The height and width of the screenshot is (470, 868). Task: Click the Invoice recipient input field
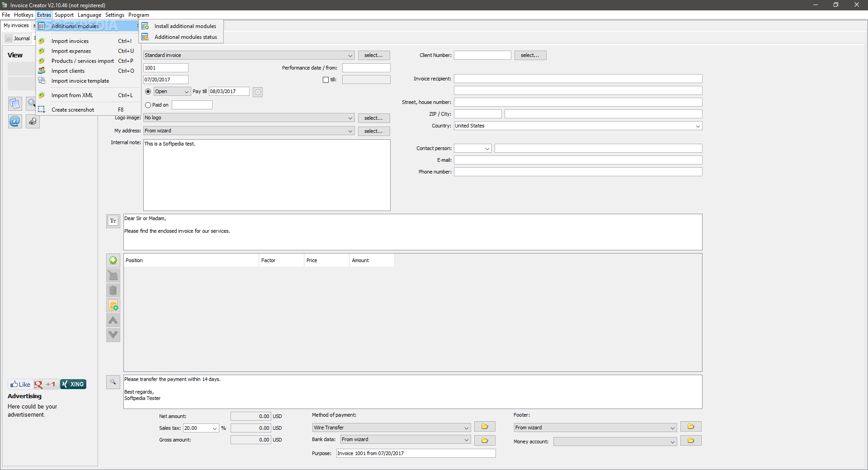[x=578, y=79]
